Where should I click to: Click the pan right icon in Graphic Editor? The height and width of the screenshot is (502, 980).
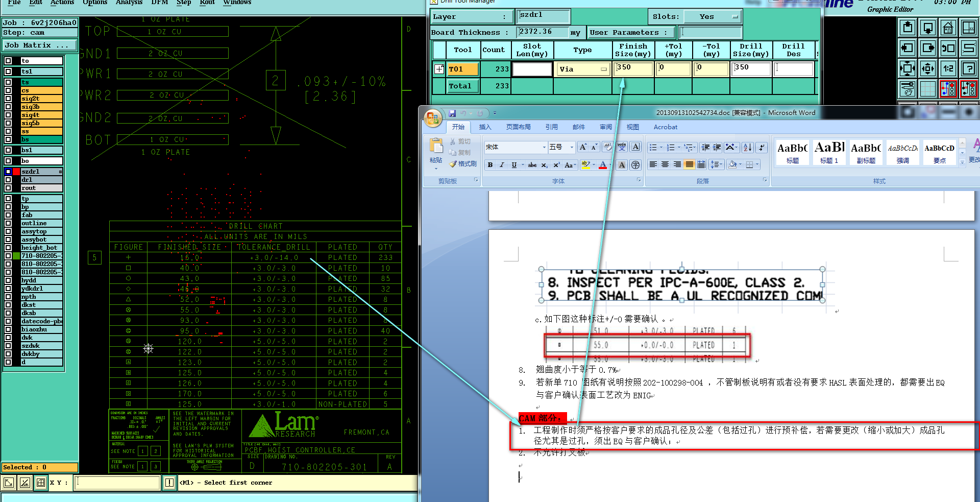928,48
